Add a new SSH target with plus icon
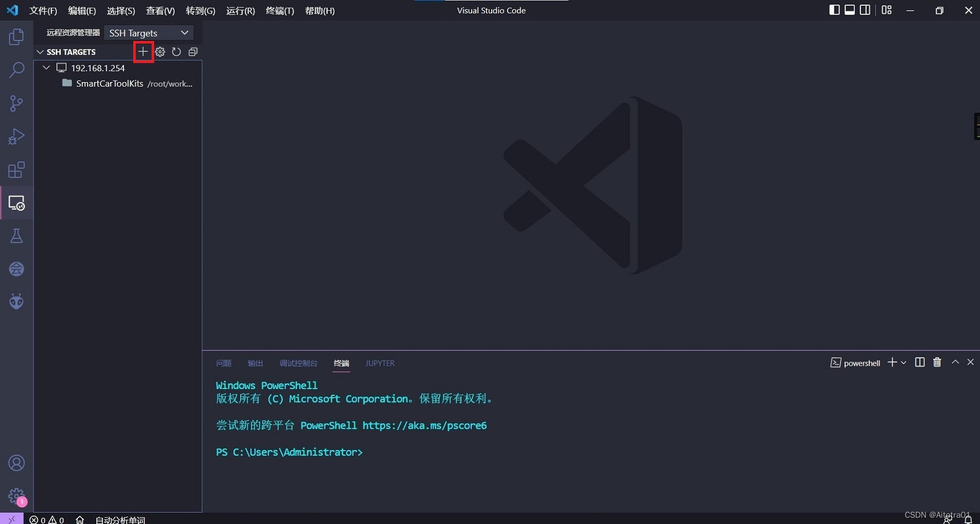This screenshot has height=524, width=980. tap(143, 52)
